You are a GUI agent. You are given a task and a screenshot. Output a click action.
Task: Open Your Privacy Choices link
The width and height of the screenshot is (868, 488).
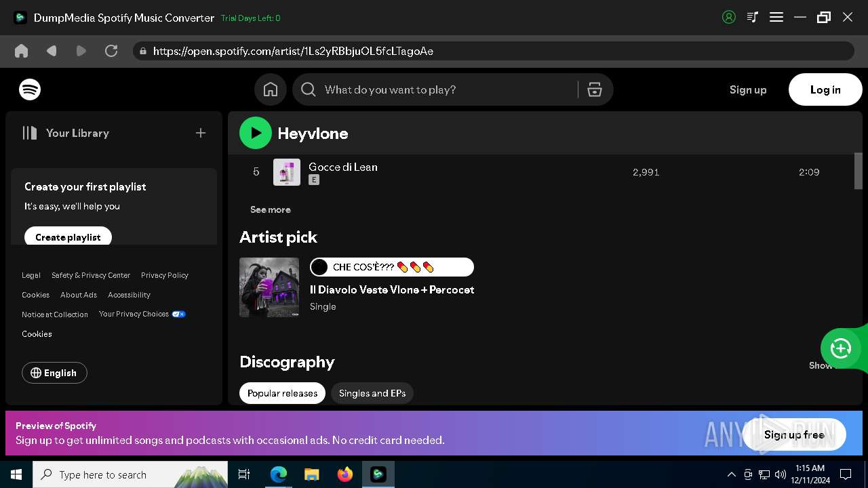click(x=142, y=314)
